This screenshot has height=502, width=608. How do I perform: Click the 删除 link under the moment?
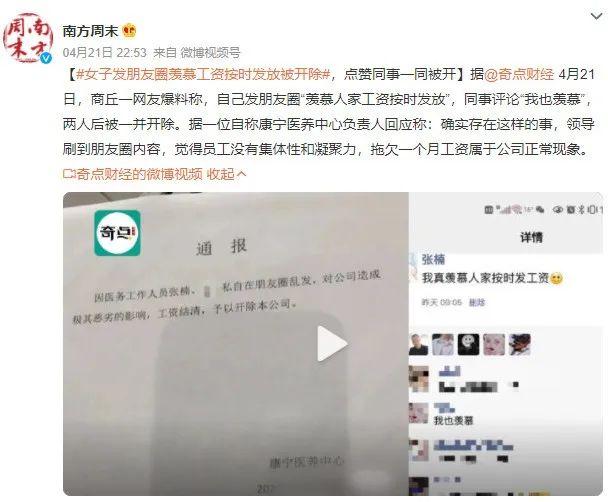click(477, 302)
